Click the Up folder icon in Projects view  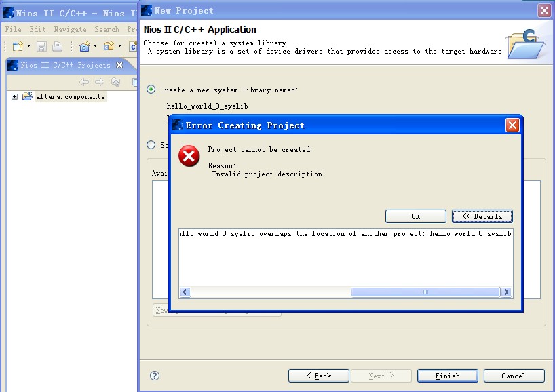116,82
